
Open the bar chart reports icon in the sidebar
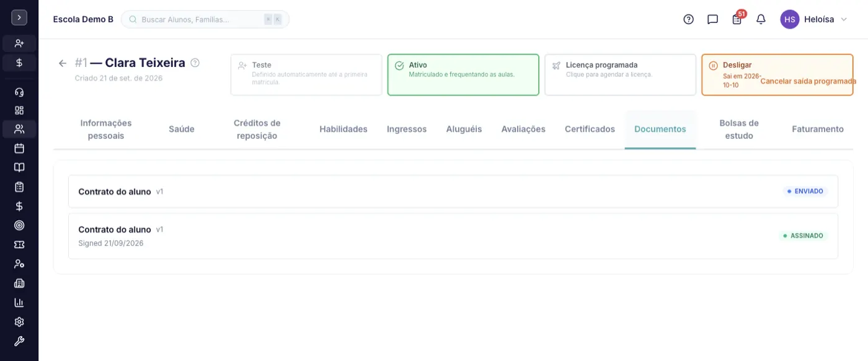click(19, 303)
